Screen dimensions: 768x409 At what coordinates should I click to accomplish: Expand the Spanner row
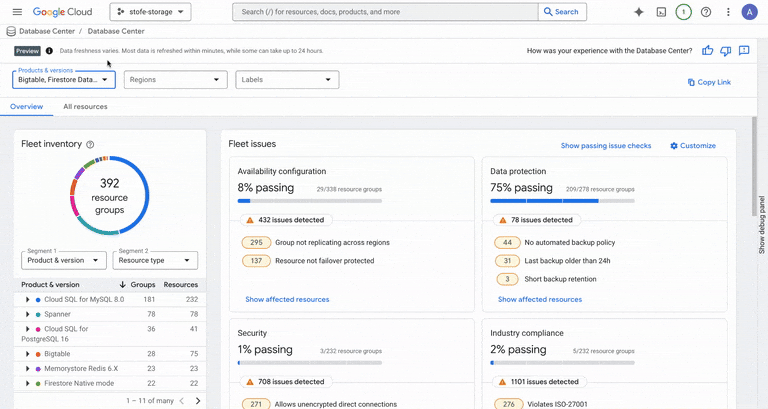pyautogui.click(x=27, y=314)
